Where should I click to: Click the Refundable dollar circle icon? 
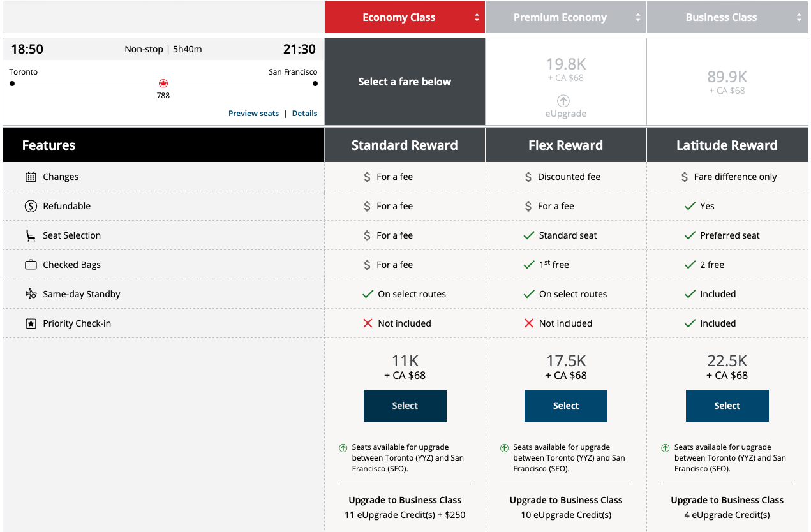coord(31,206)
